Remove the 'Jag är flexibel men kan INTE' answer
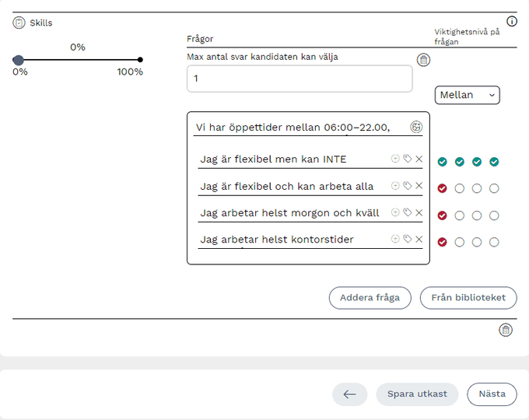 [419, 159]
